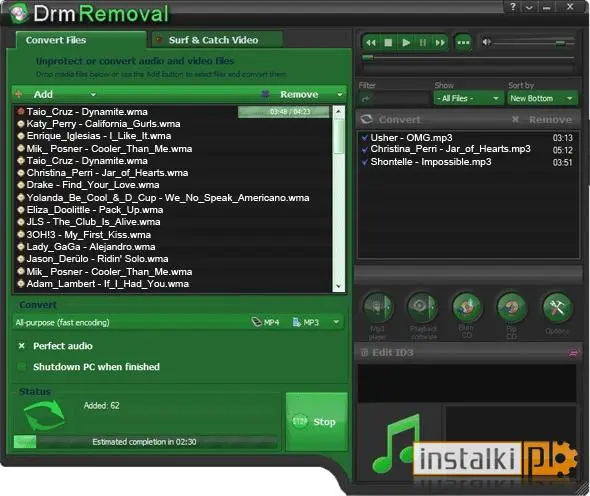Select Lady_GaGa - Alejandro.wma
The height and width of the screenshot is (496, 590).
coord(91,247)
